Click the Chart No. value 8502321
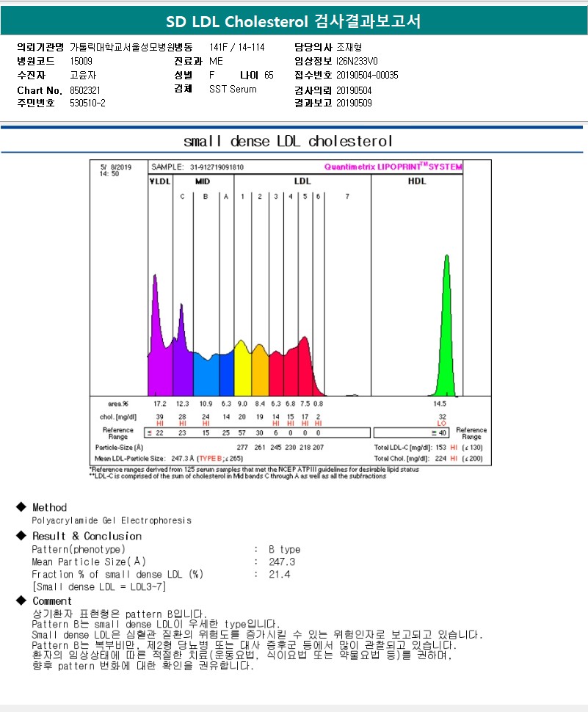Image resolution: width=588 pixels, height=712 pixels. (x=85, y=90)
